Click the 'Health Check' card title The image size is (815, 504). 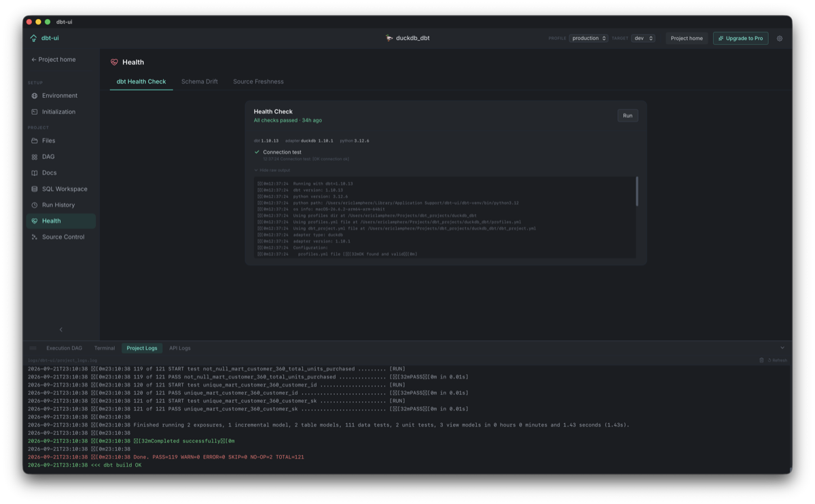[x=273, y=111]
